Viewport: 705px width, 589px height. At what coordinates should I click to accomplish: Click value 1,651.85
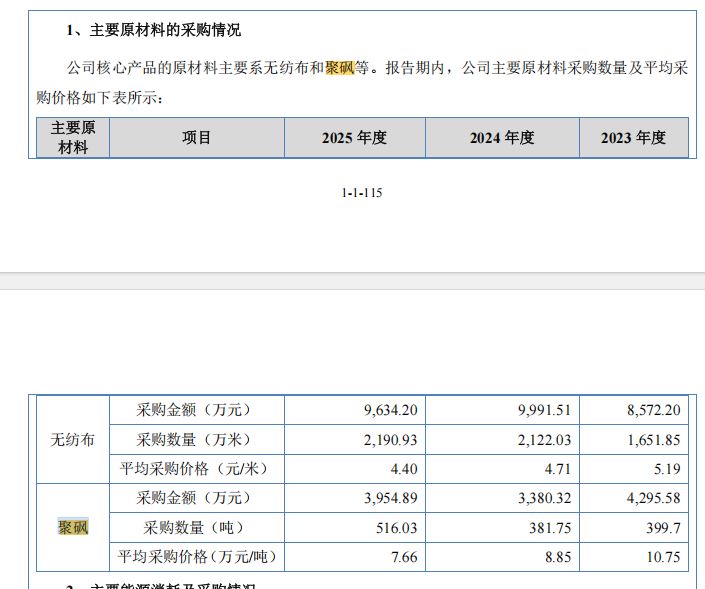pyautogui.click(x=654, y=440)
